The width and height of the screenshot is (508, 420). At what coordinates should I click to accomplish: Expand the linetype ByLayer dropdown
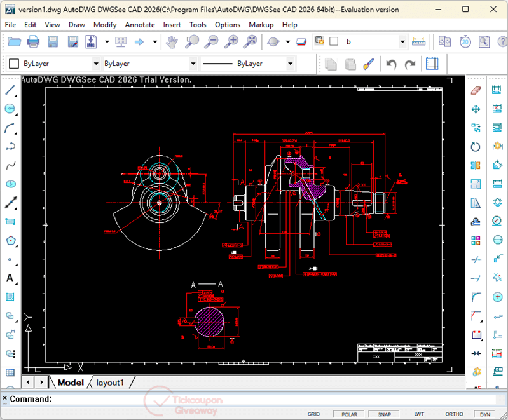tap(193, 64)
